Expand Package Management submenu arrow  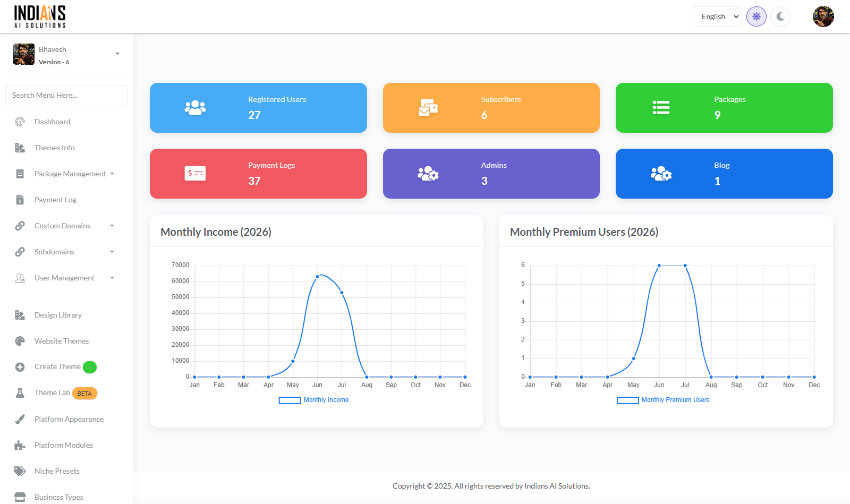(x=112, y=174)
